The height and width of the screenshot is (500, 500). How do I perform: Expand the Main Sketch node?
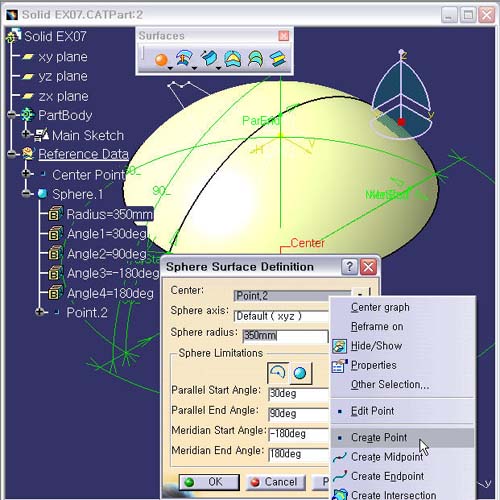(26, 134)
